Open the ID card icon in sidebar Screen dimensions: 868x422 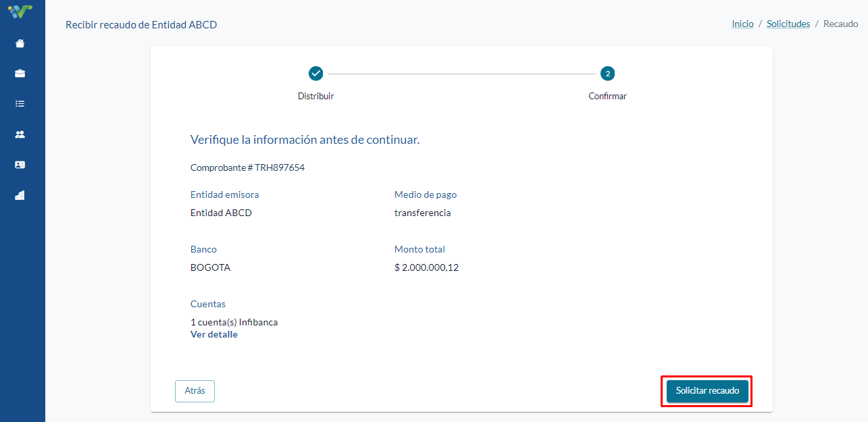(20, 165)
